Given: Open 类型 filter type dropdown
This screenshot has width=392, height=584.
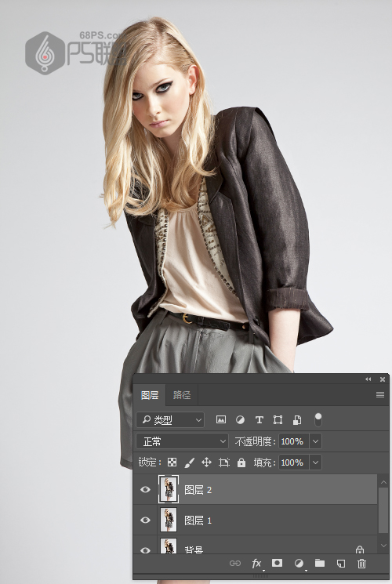Looking at the screenshot, I should [170, 419].
